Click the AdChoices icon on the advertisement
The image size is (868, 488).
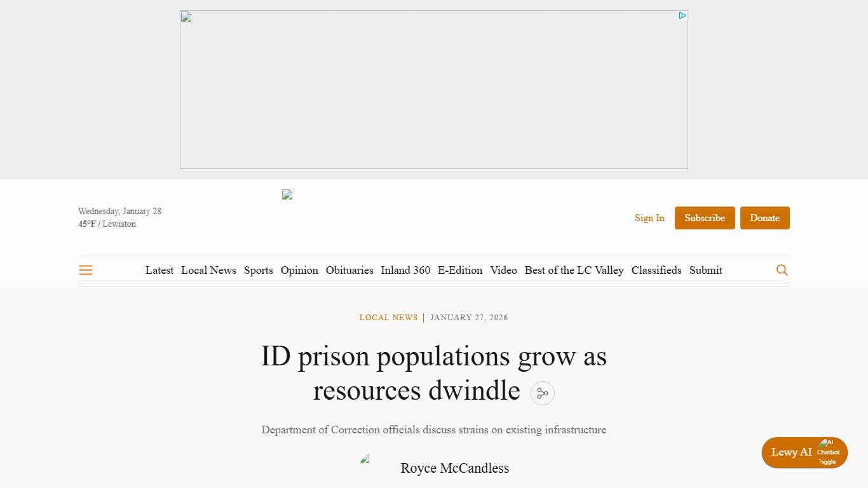point(682,15)
